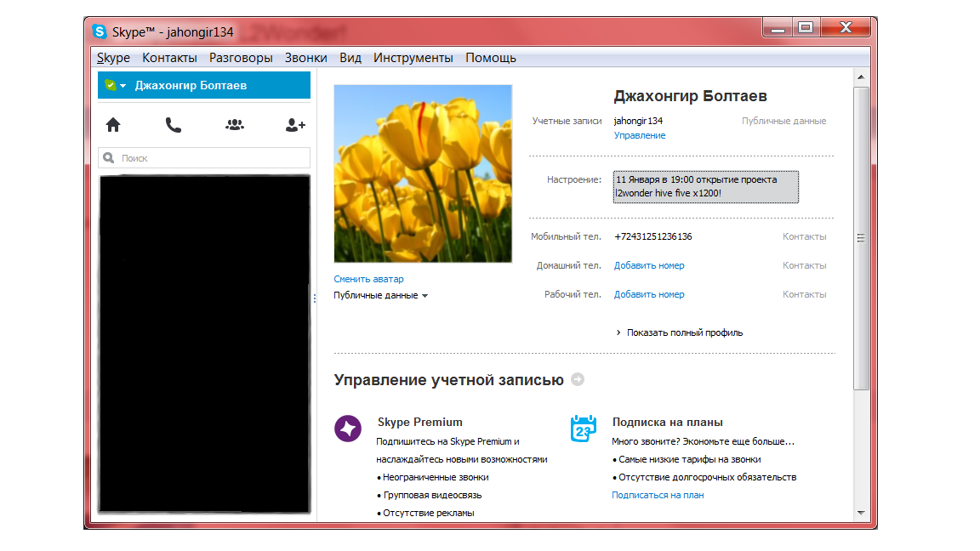Click the Поиск search field

[x=204, y=158]
